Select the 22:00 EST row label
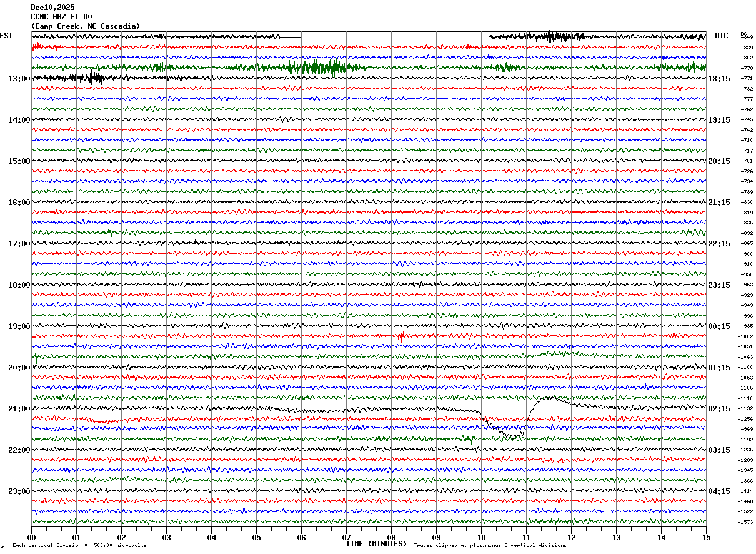The height and width of the screenshot is (554, 756). [x=19, y=450]
